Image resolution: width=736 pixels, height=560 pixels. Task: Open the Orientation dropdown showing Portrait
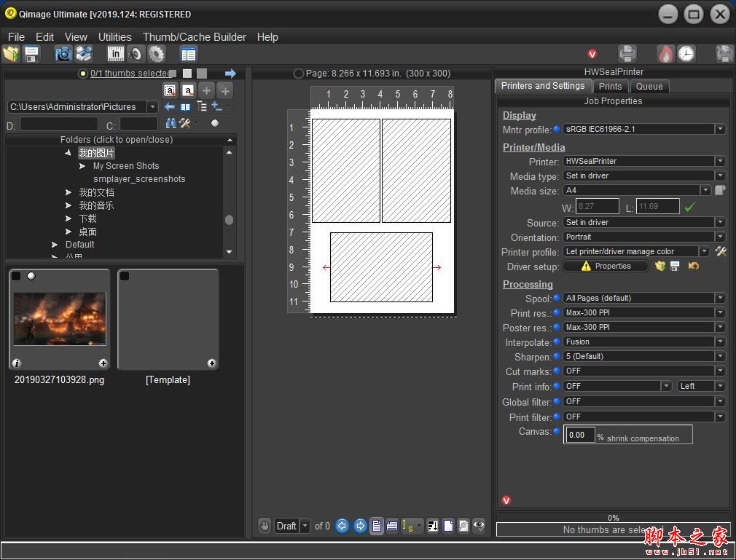click(x=644, y=237)
